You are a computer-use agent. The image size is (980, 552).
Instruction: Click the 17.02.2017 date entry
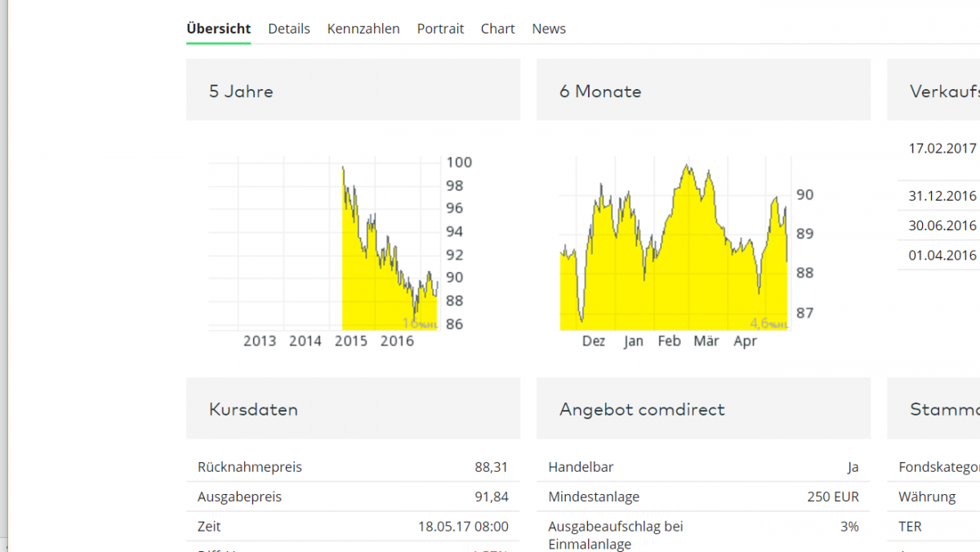pyautogui.click(x=942, y=149)
